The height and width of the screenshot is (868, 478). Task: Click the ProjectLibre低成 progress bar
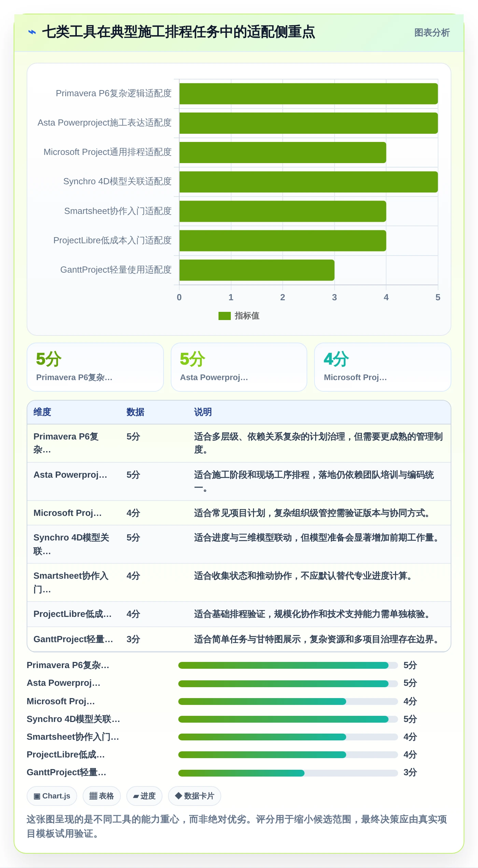(288, 755)
